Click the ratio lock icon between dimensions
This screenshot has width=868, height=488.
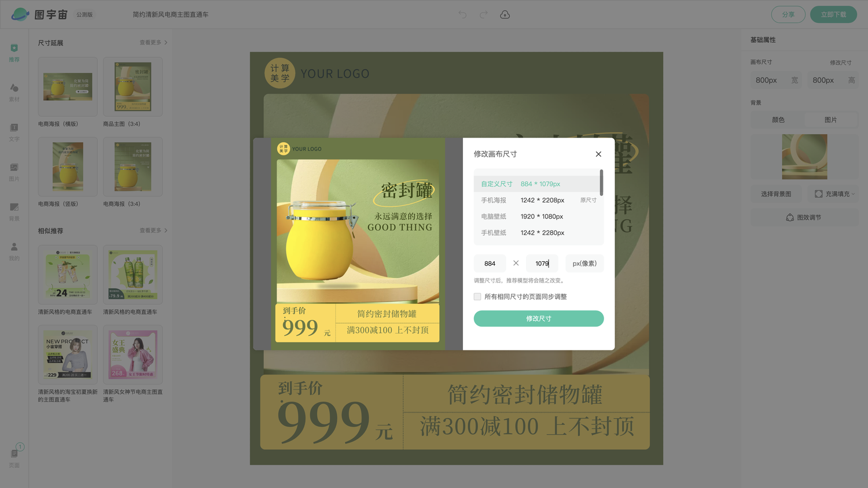tap(516, 263)
